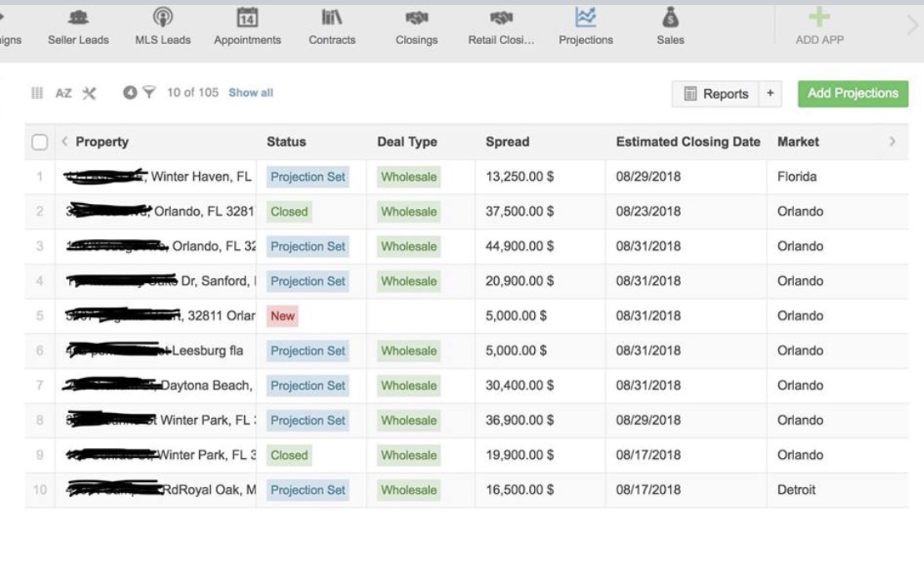The height and width of the screenshot is (572, 924).
Task: Open the Closings app icon
Action: pyautogui.click(x=417, y=18)
